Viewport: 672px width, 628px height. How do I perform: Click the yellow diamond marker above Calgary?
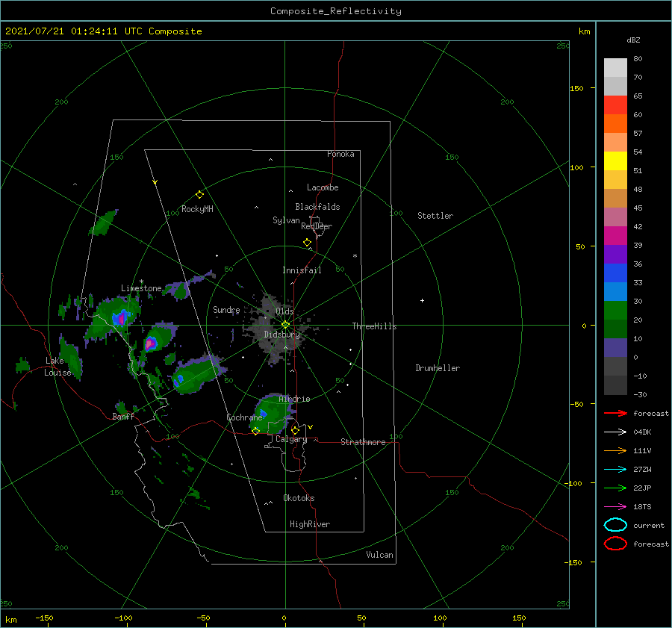tap(295, 430)
